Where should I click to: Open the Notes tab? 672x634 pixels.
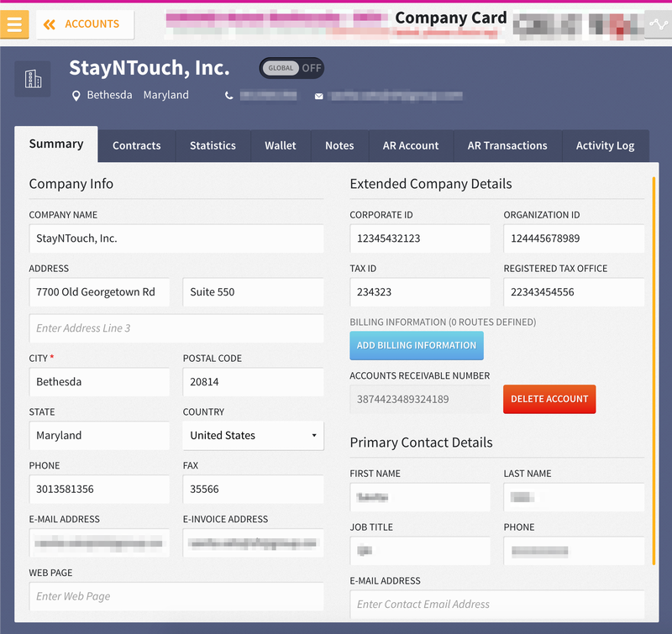pos(340,146)
